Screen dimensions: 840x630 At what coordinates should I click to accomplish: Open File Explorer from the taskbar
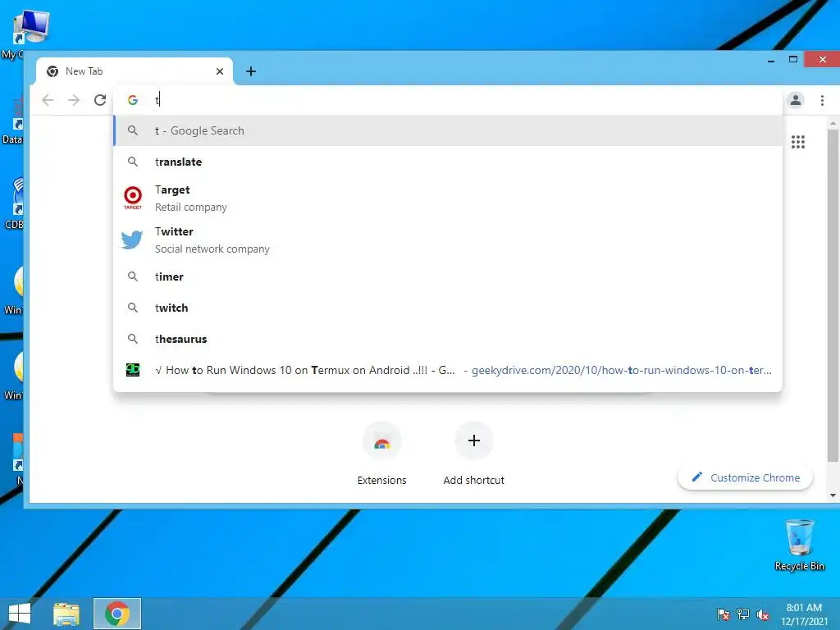point(66,614)
